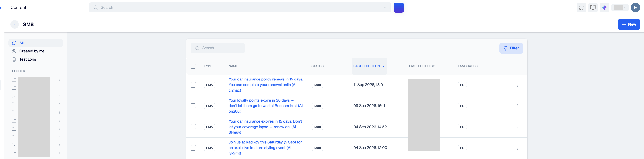The width and height of the screenshot is (644, 159).
Task: Tick the checkbox for the car insurance expires row
Action: (x=193, y=127)
